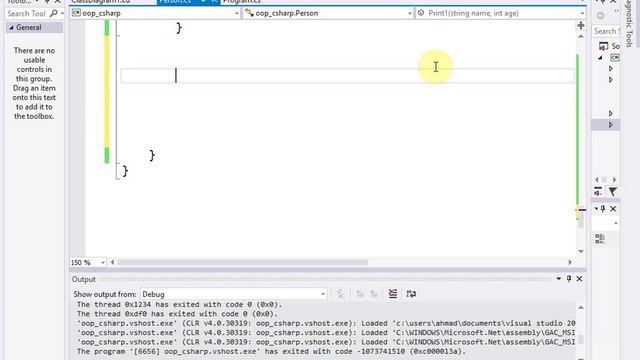This screenshot has height=360, width=640.
Task: Click the Solution node icon in Solution Explorer
Action: pyautogui.click(x=603, y=46)
